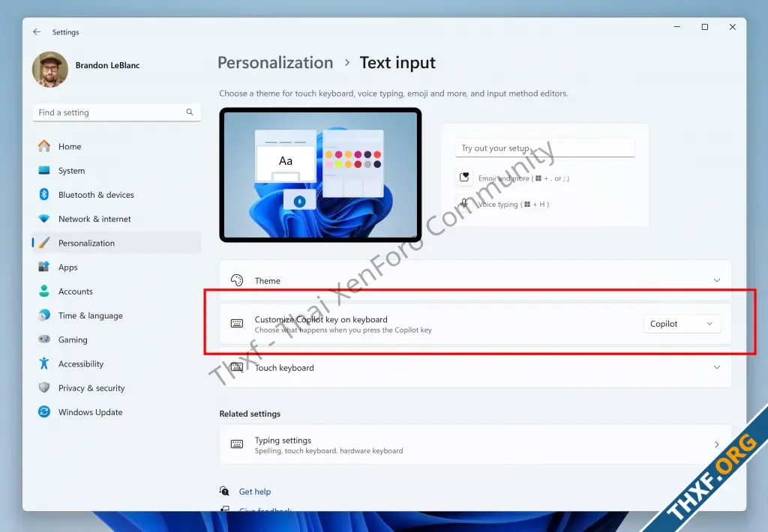Click the emoji heart panel icon
Screen dimensions: 768x532
coord(464,177)
